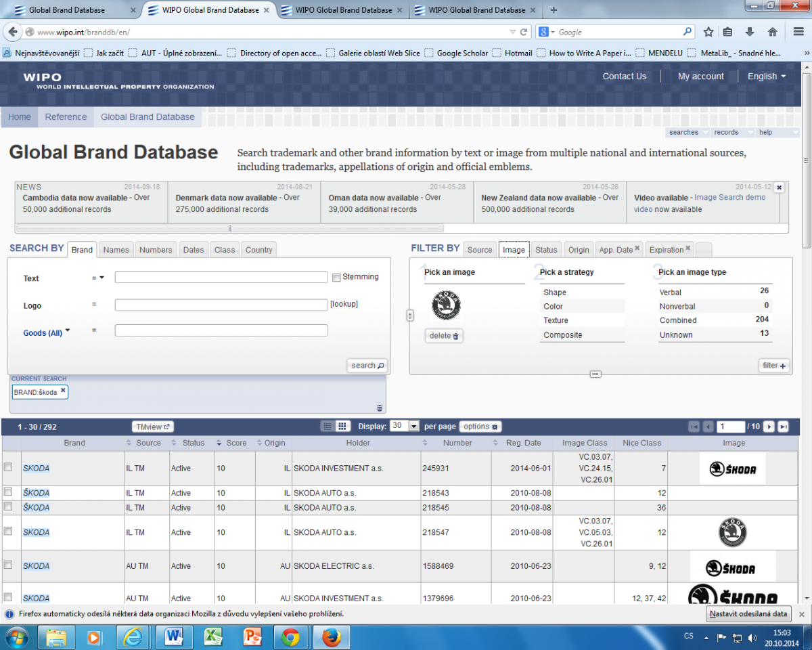Delete the picked Skoda image

click(x=444, y=336)
